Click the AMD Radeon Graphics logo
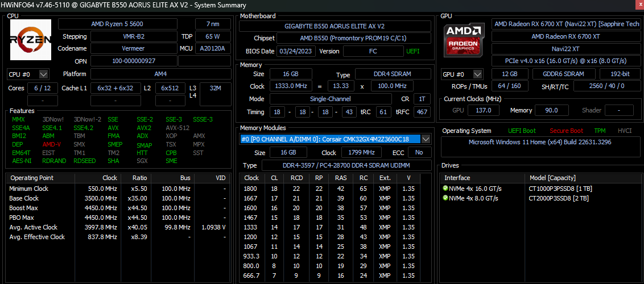This screenshot has height=284, width=644. coord(463,40)
